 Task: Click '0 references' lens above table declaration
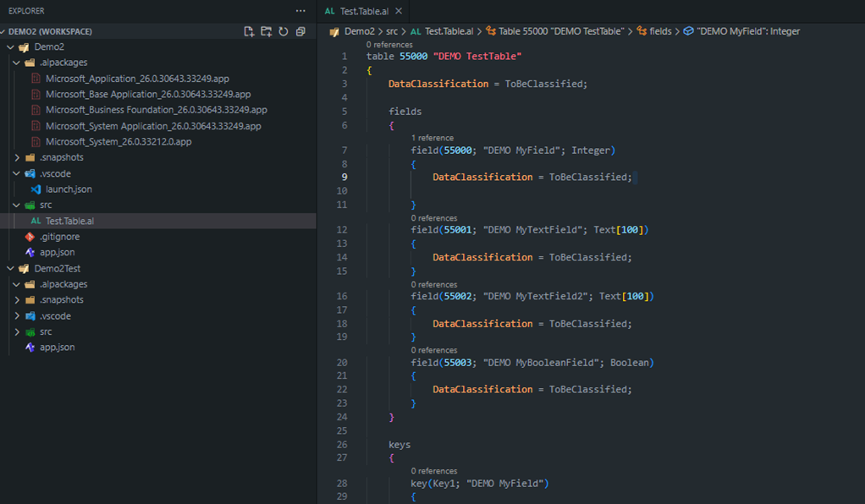click(x=389, y=45)
